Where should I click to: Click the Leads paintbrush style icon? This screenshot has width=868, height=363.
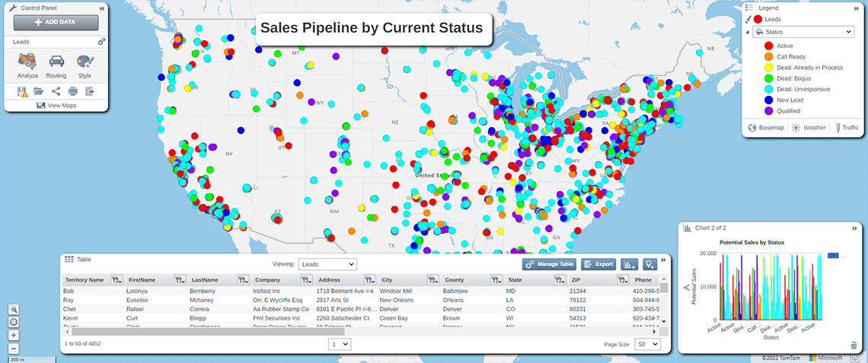[x=748, y=20]
